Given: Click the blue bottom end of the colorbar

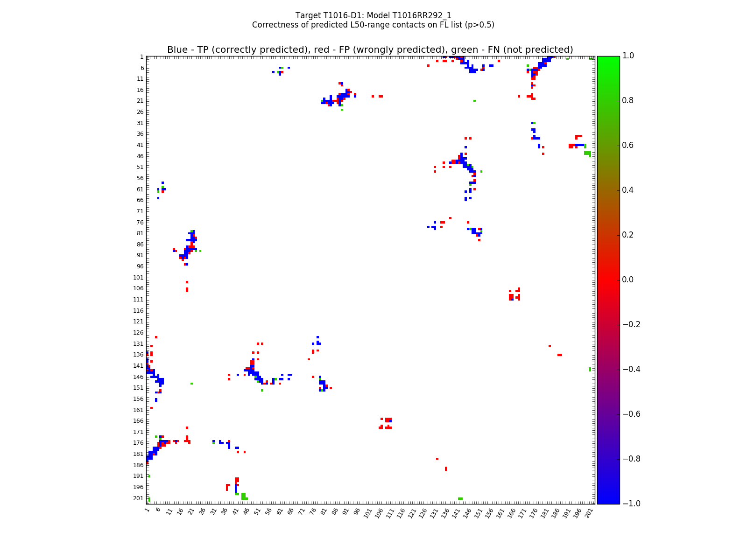Looking at the screenshot, I should [608, 501].
